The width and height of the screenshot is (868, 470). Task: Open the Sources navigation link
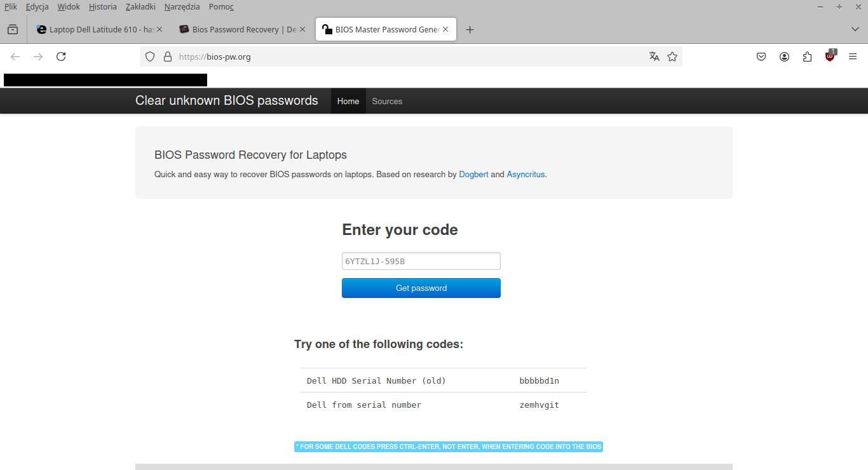click(x=387, y=101)
